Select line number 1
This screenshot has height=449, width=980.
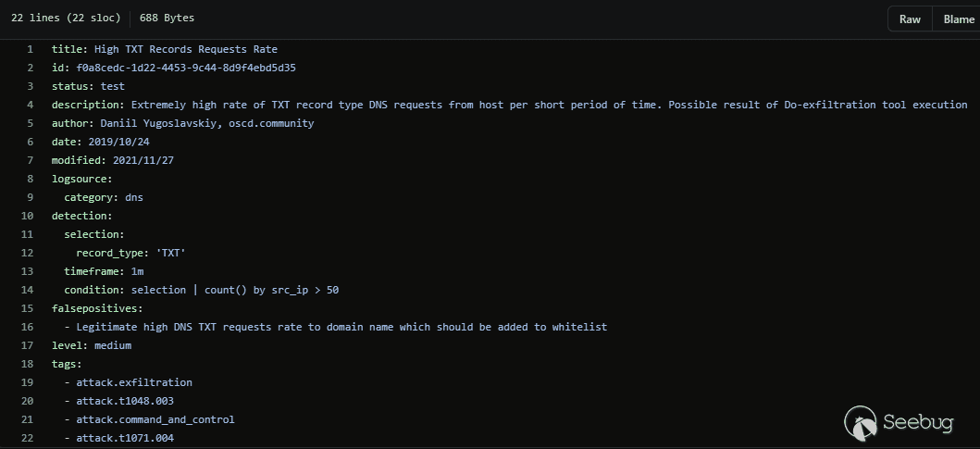point(31,49)
